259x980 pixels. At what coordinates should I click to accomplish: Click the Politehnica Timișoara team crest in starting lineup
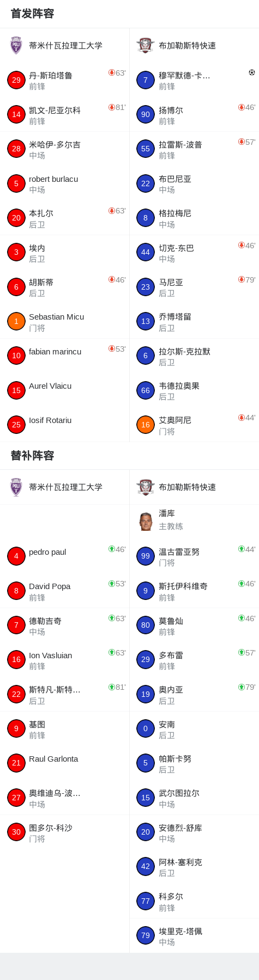tap(16, 45)
